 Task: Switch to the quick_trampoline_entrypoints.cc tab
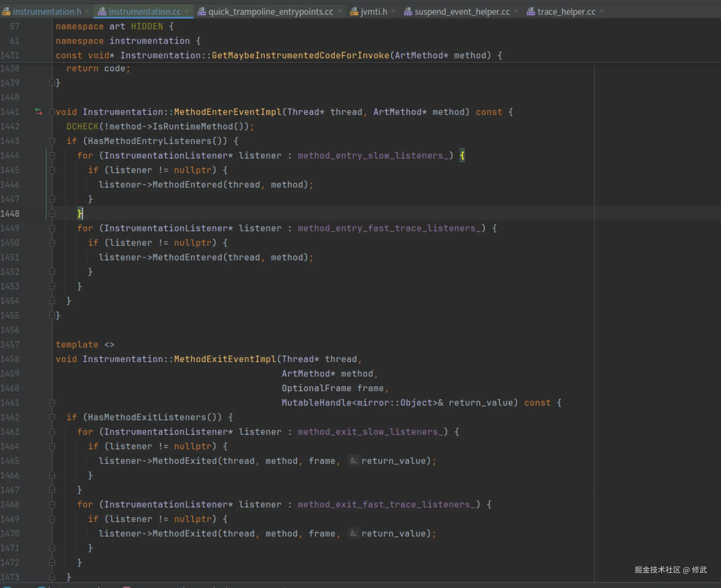[x=270, y=12]
